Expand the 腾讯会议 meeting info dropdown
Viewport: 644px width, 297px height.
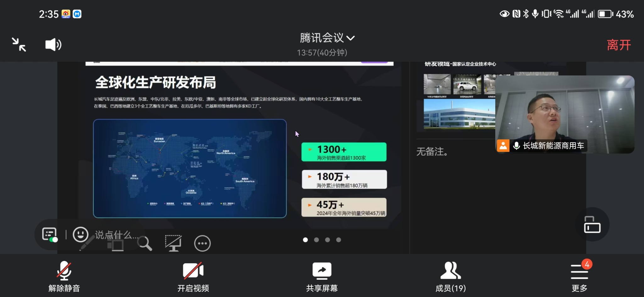click(x=327, y=38)
